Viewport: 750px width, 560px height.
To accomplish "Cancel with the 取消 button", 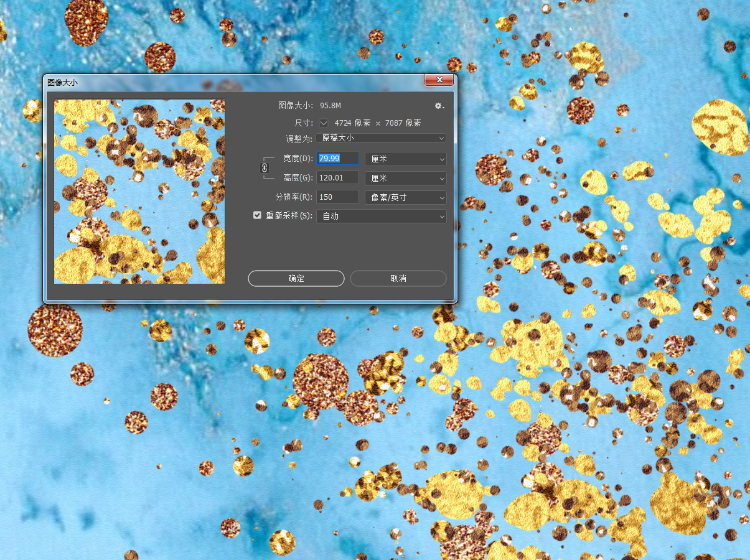I will pos(398,278).
